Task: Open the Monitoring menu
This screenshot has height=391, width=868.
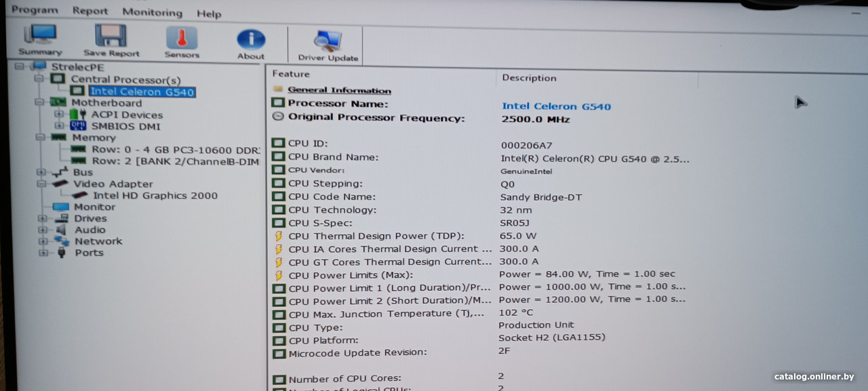Action: click(x=152, y=12)
